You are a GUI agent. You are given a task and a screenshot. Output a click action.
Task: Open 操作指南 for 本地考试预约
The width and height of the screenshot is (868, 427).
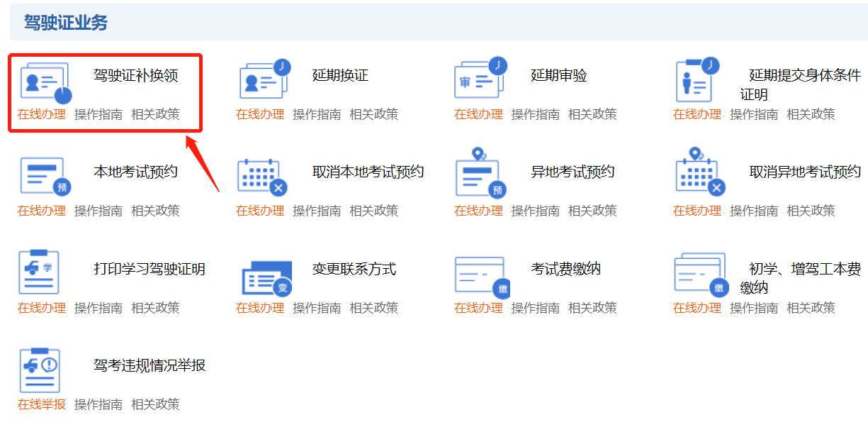click(98, 211)
